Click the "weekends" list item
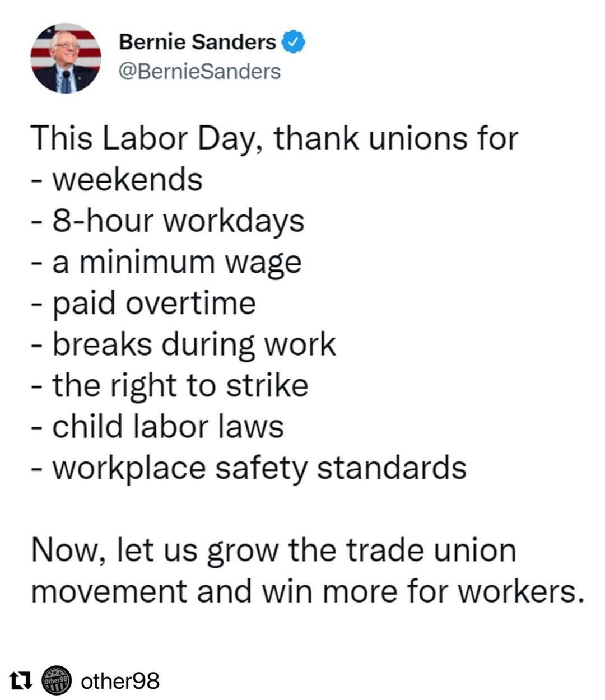Viewport: 605px width, 700px height. tap(127, 180)
